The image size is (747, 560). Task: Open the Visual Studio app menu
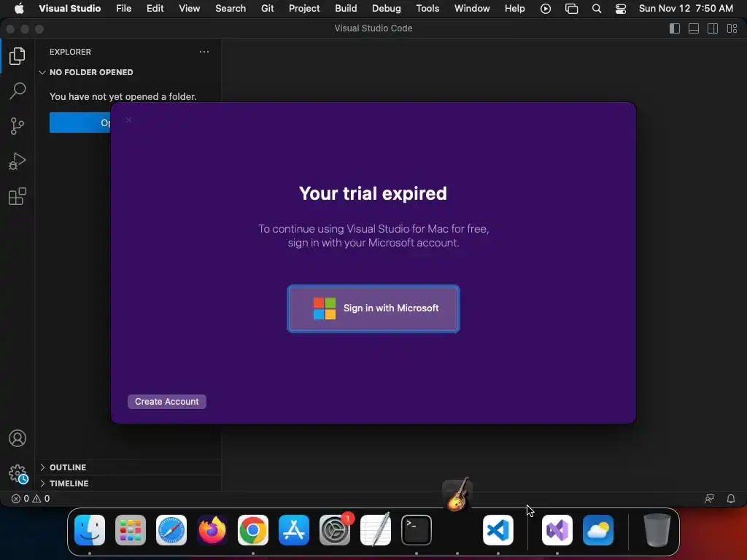point(69,9)
